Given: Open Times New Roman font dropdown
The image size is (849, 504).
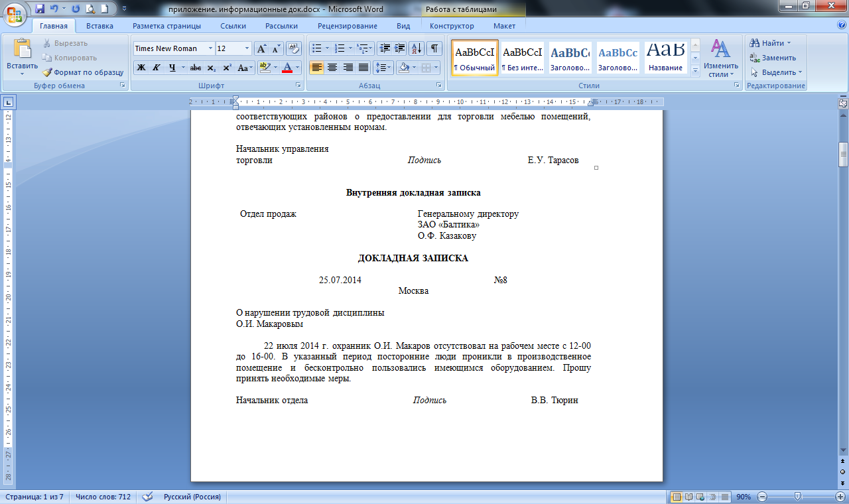Looking at the screenshot, I should pyautogui.click(x=210, y=48).
